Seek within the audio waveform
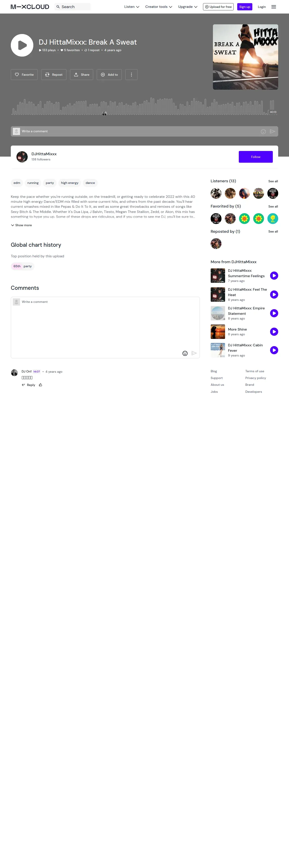 tap(144, 107)
